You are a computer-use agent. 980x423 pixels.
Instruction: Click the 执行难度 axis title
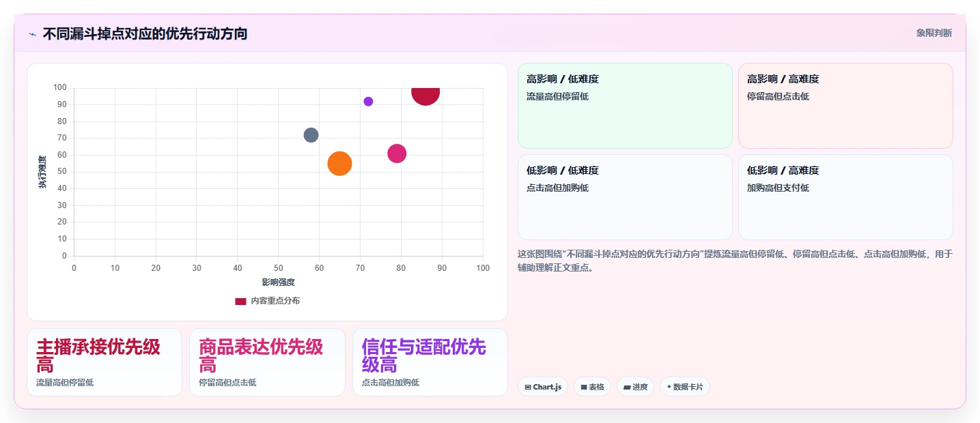[42, 172]
